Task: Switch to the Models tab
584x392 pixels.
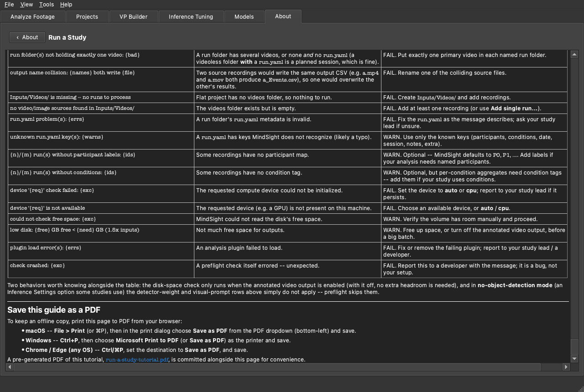Action: tap(244, 16)
